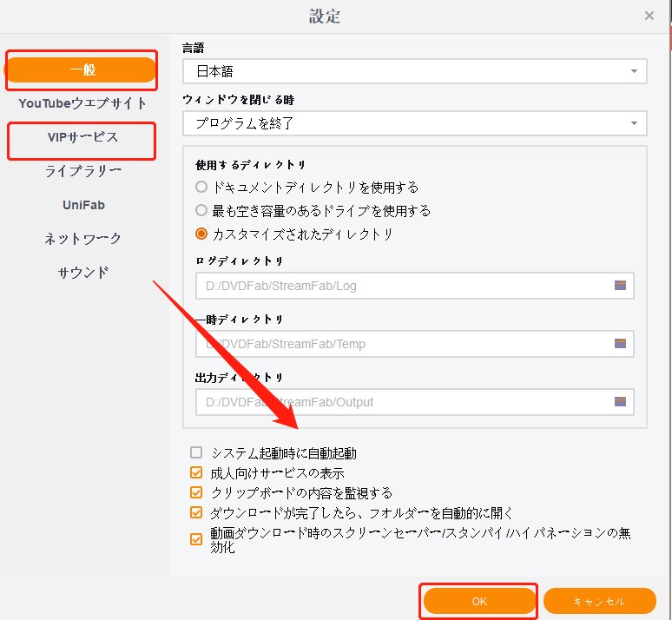672x620 pixels.
Task: Switch to the VIPサービス tab
Action: 82,137
